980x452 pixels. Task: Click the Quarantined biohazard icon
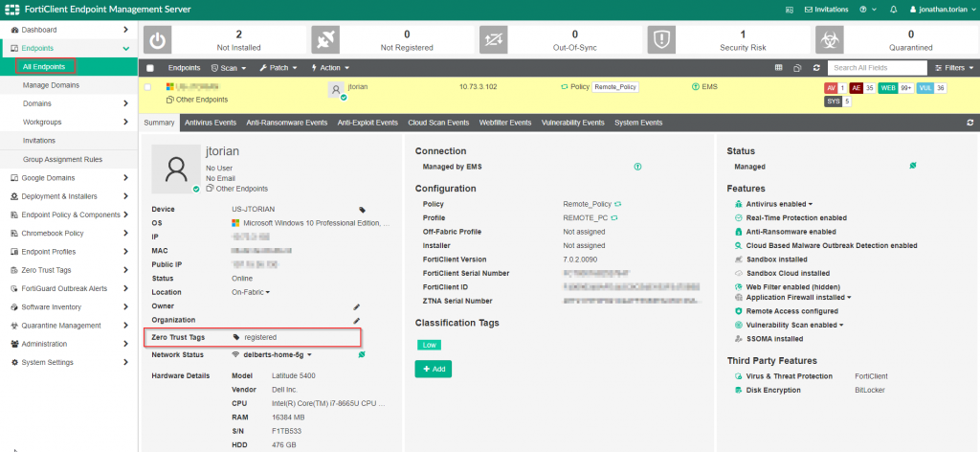pyautogui.click(x=829, y=38)
